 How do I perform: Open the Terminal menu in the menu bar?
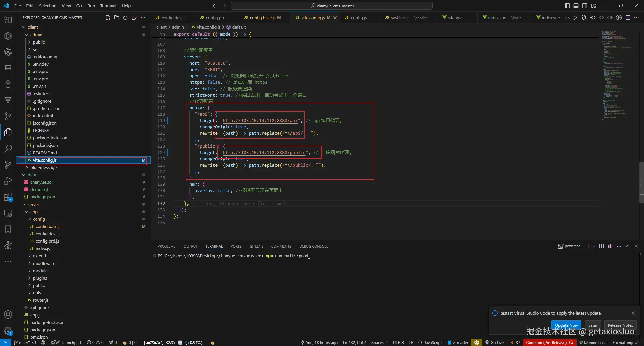pos(108,6)
